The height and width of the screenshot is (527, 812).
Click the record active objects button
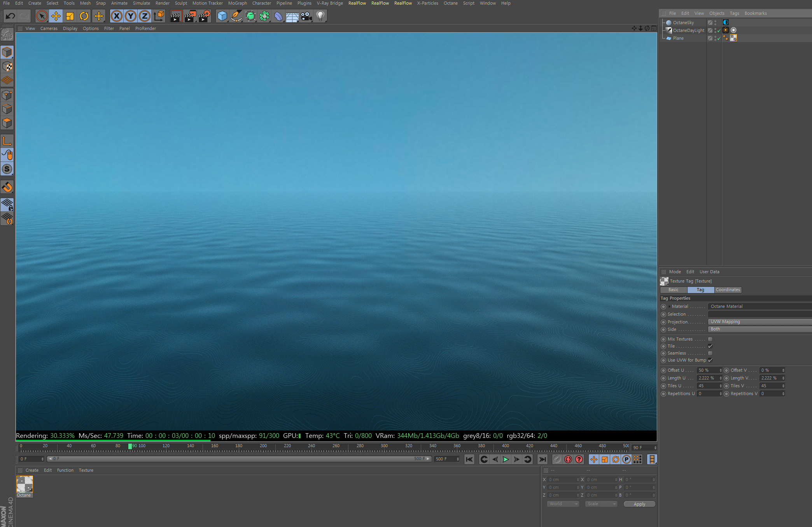click(557, 459)
